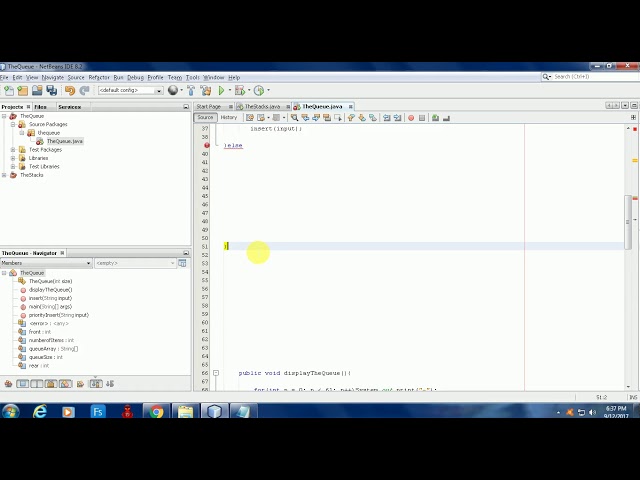Open Internet Explorer from the taskbar
The width and height of the screenshot is (640, 480).
[40, 411]
